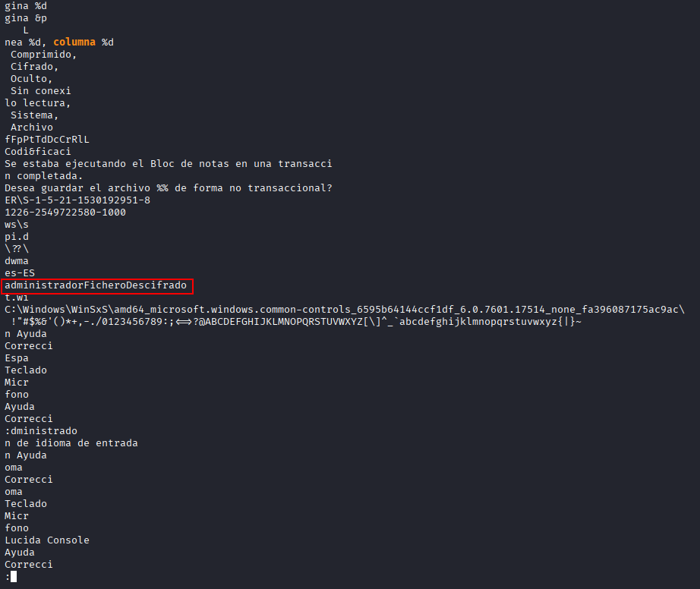Click the fFpPtTdDcCrRlL string
The height and width of the screenshot is (589, 700).
47,140
